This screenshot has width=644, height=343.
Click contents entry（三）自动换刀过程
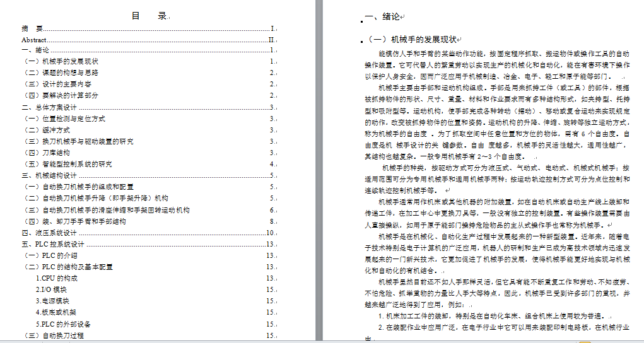(x=149, y=335)
